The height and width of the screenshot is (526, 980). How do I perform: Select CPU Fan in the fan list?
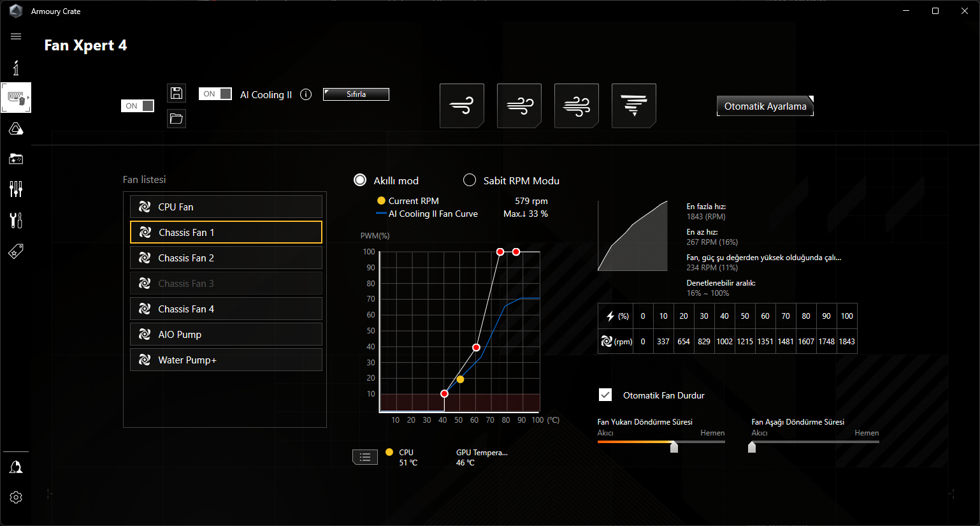click(226, 207)
